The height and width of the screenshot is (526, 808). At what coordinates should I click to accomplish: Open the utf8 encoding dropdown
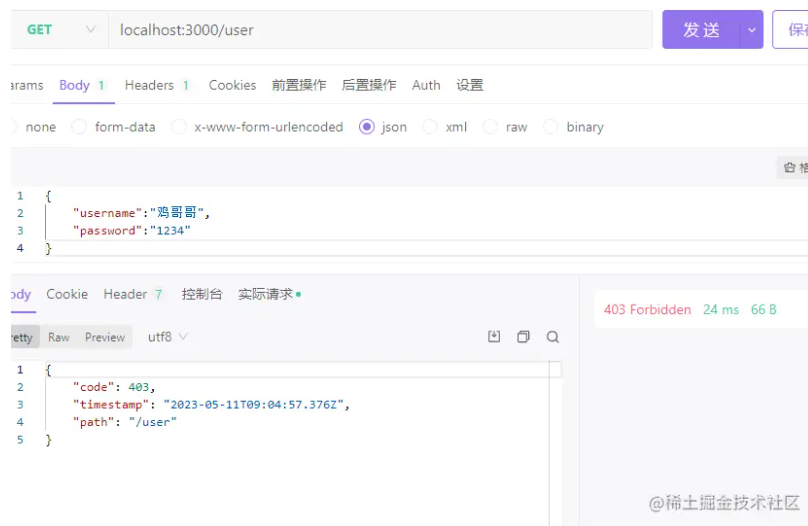pos(167,337)
